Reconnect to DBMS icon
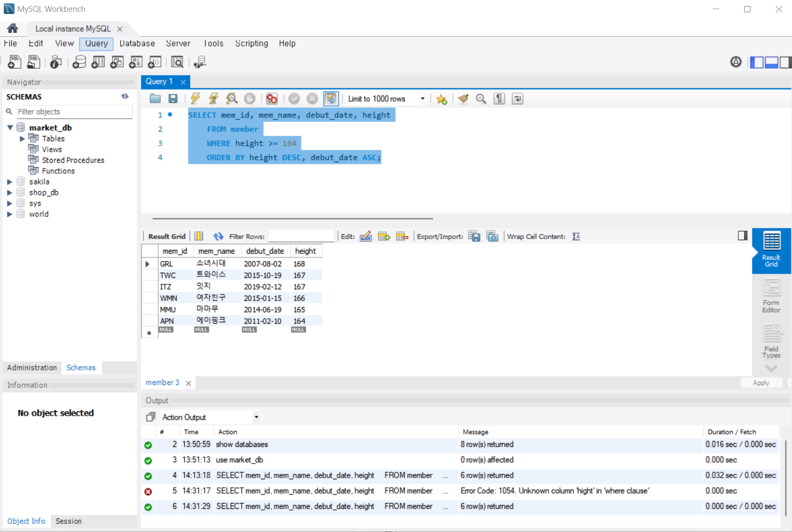 (200, 62)
